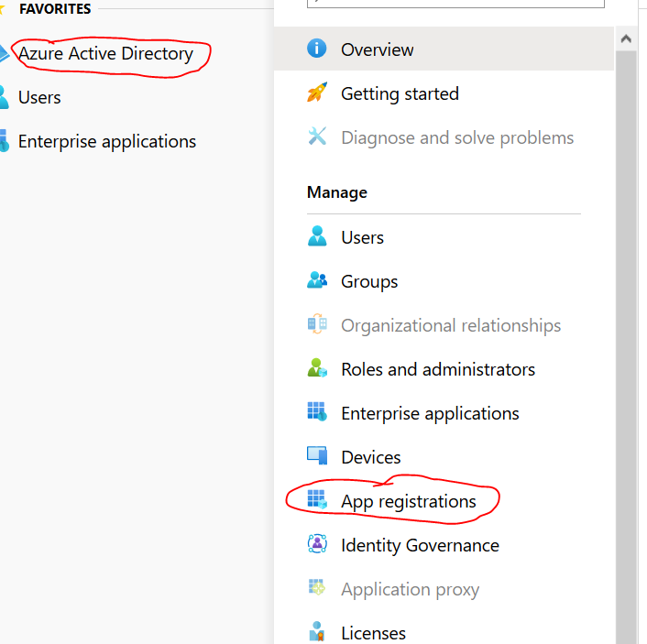Open Azure Active Directory from Favorites

(105, 54)
